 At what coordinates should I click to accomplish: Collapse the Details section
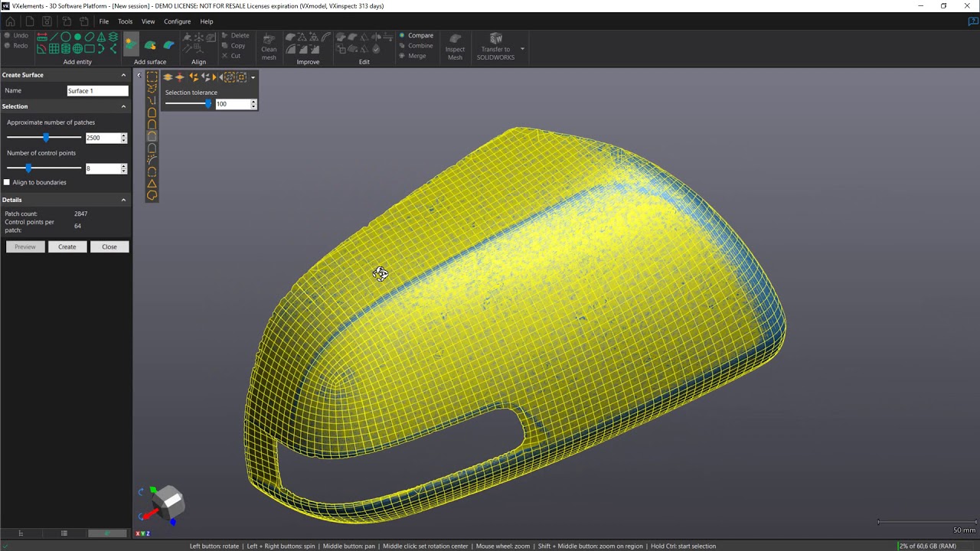pos(123,200)
